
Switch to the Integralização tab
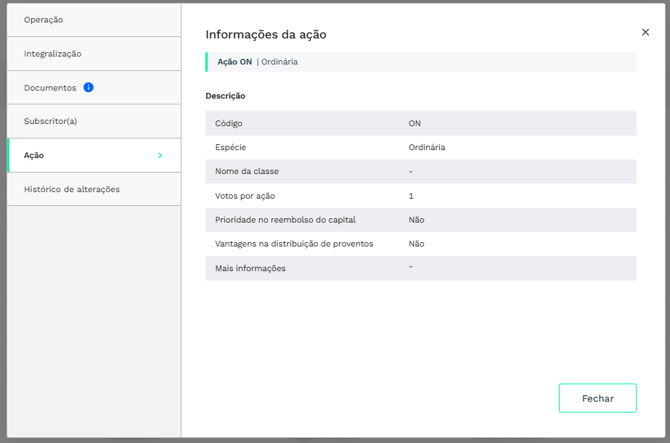(53, 54)
